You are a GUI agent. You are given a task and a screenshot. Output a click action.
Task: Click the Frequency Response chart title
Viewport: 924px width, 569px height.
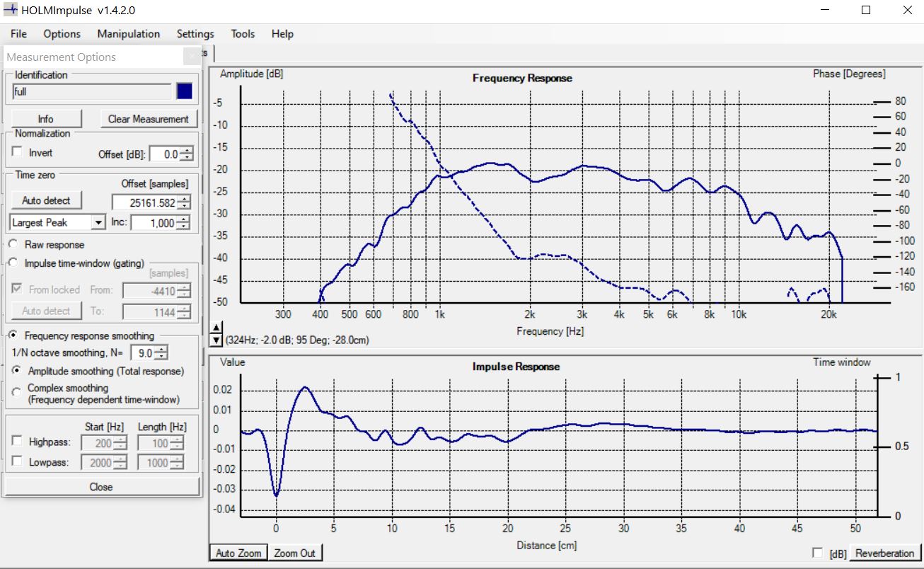coord(522,78)
